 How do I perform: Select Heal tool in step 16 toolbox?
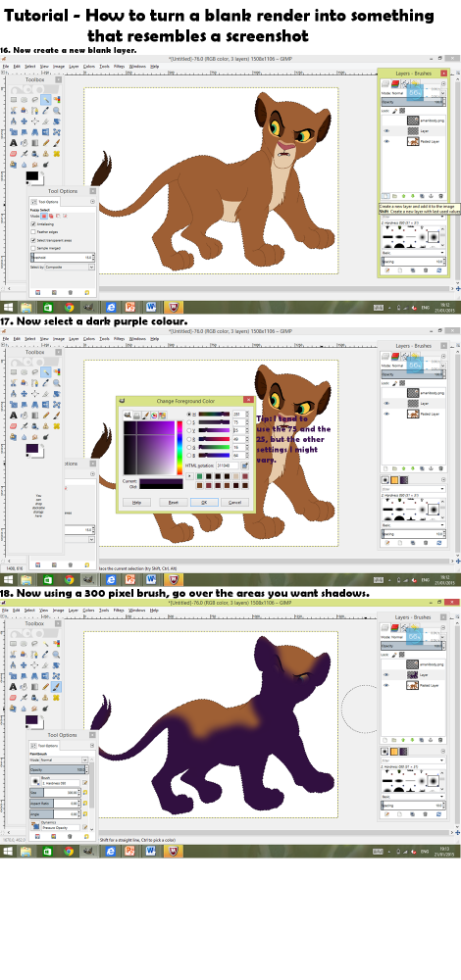(57, 154)
